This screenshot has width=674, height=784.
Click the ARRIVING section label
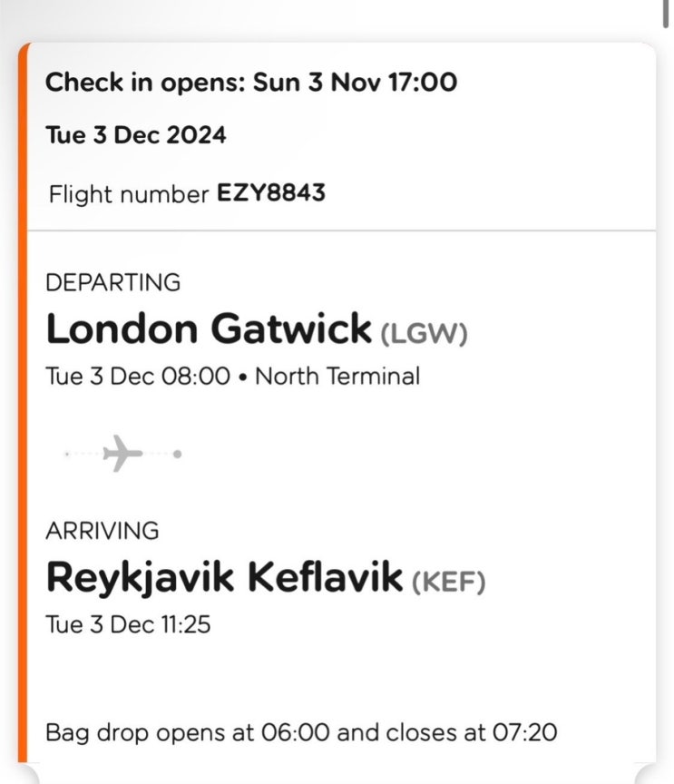[103, 531]
